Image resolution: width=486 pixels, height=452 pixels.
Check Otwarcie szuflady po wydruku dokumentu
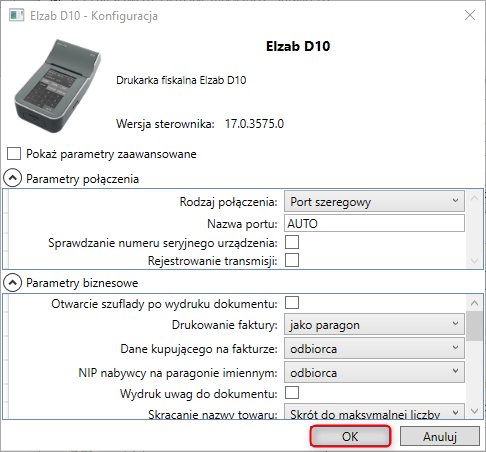(292, 303)
